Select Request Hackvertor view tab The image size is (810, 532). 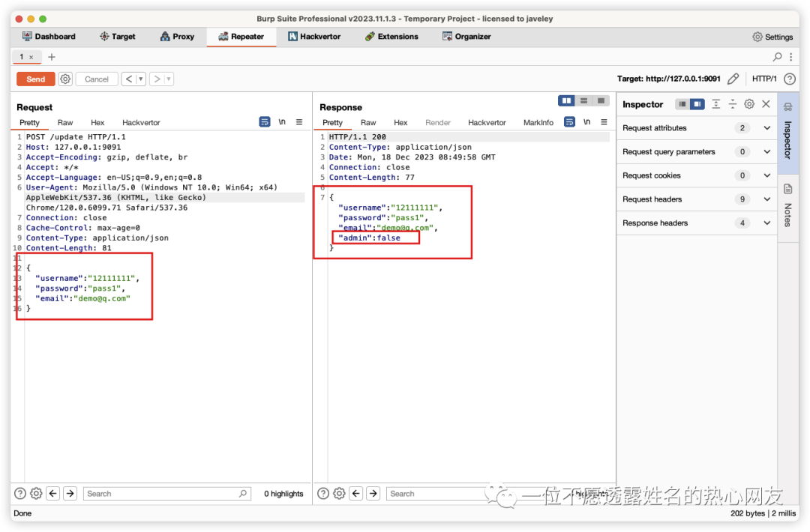click(x=141, y=122)
